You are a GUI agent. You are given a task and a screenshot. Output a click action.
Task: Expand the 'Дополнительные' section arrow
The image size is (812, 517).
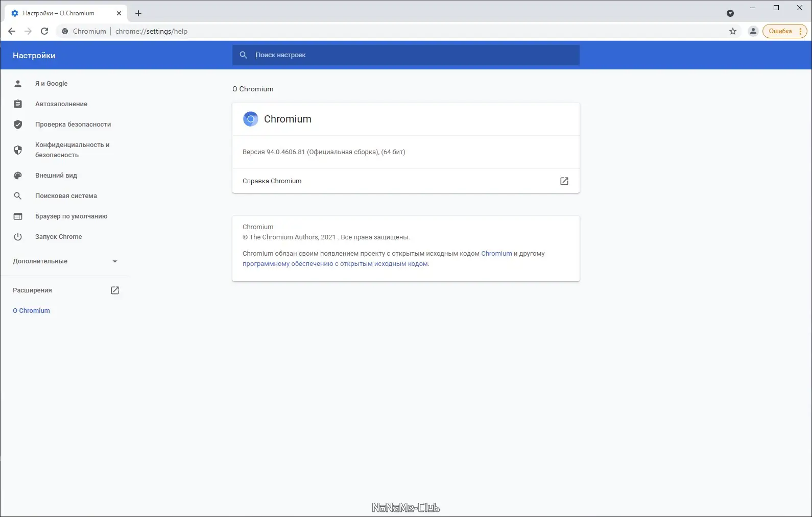(x=115, y=261)
